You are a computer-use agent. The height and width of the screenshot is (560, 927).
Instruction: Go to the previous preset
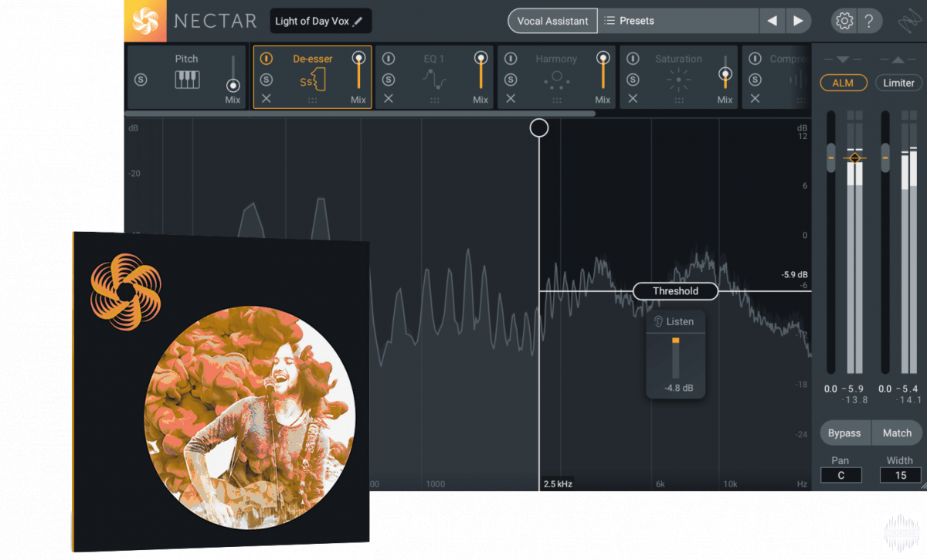(772, 21)
